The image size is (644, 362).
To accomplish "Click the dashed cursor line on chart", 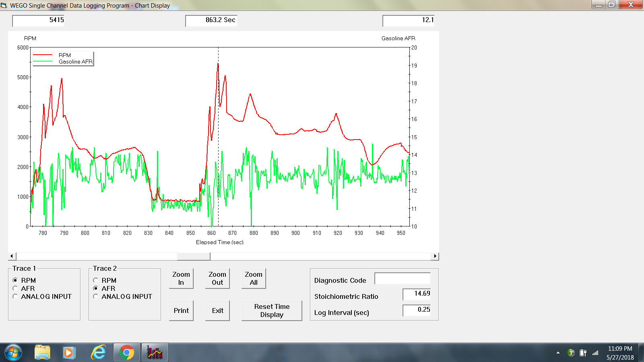I will coord(218,137).
